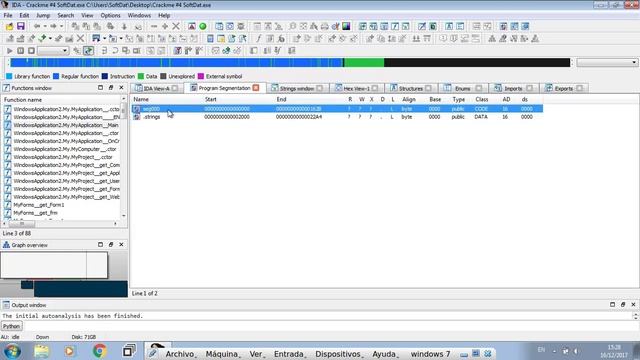Click the yellow notepad icon in second toolbar row

pyautogui.click(x=221, y=39)
